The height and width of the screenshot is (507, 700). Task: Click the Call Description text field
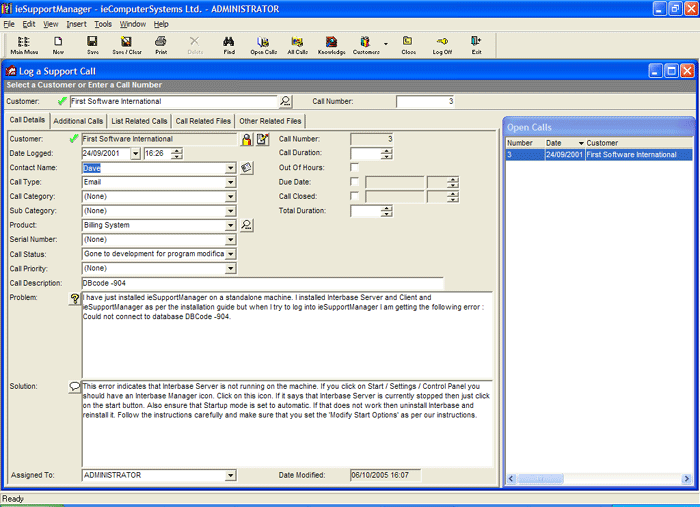pos(262,284)
